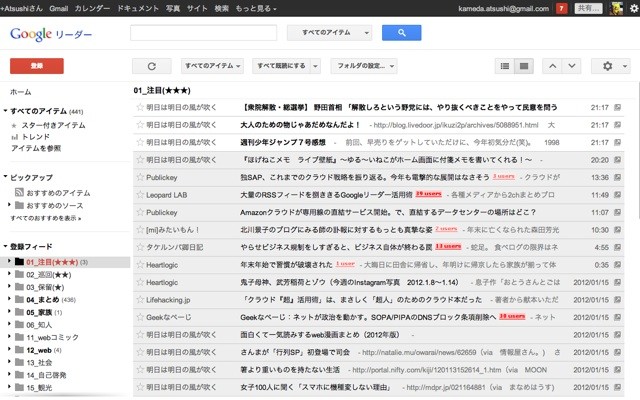Collapse the ピックアップ section
640x400 pixels.
5,177
